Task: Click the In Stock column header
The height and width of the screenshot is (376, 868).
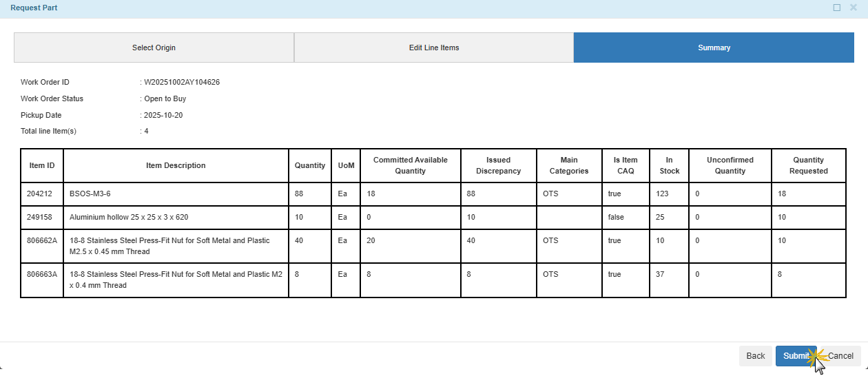Action: point(669,166)
